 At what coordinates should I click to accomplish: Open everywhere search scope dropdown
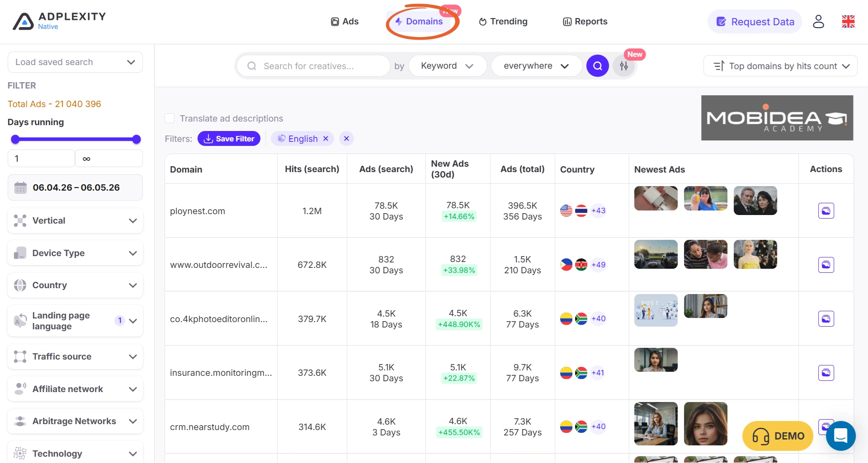(536, 66)
